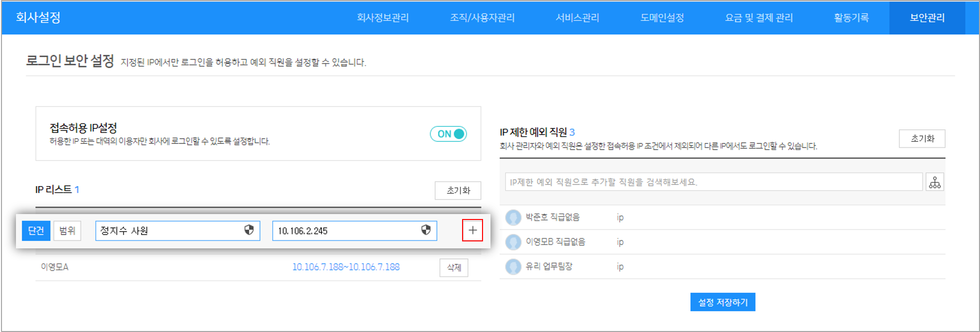The height and width of the screenshot is (332, 980).
Task: Open the 보안관리 tab
Action: (927, 18)
